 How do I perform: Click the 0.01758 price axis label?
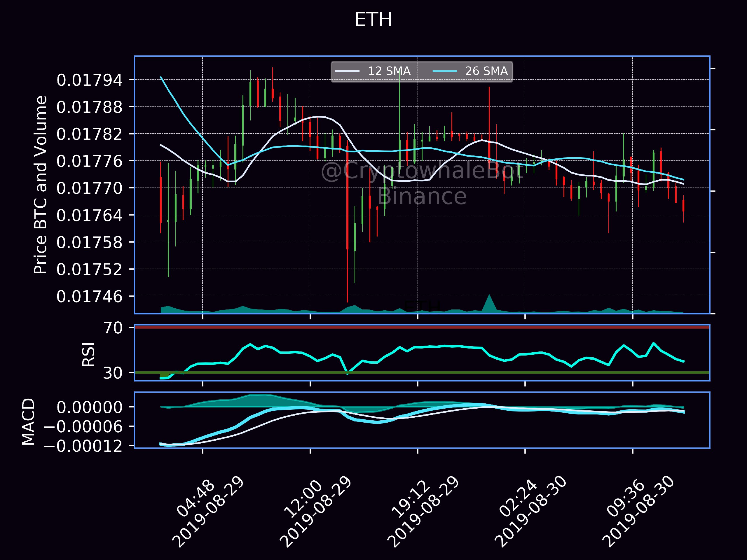[x=89, y=243]
